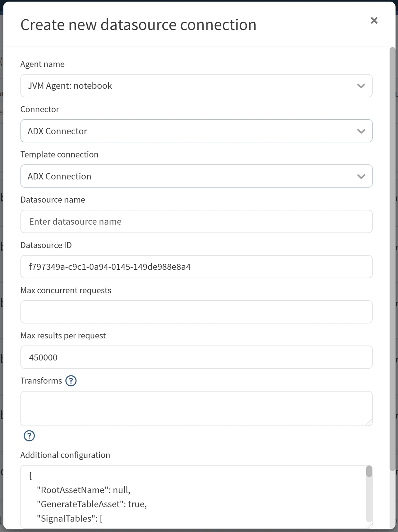This screenshot has height=532, width=398.
Task: Click the empty Max concurrent requests field
Action: tap(196, 312)
